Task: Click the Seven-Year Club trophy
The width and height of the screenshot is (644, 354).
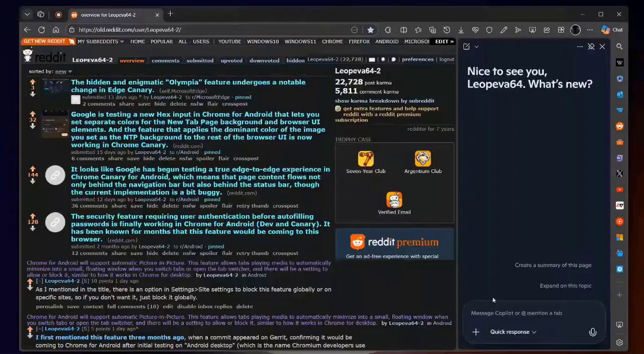Action: 366,162
